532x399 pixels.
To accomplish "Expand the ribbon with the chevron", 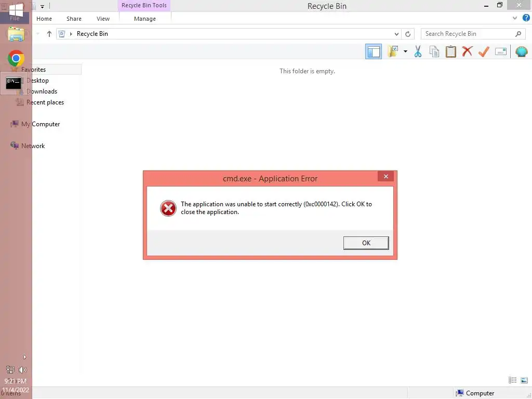I will click(x=515, y=18).
